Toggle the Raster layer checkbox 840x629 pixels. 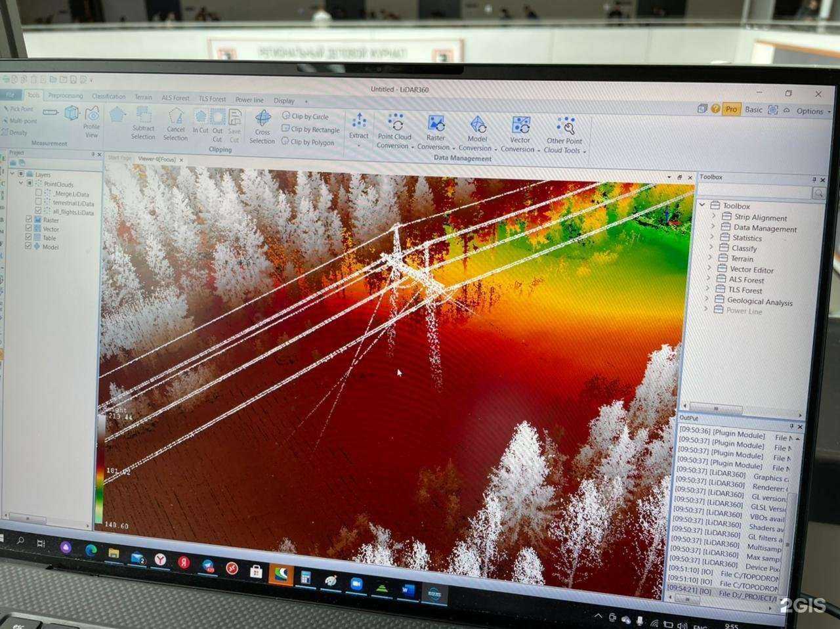tap(29, 220)
